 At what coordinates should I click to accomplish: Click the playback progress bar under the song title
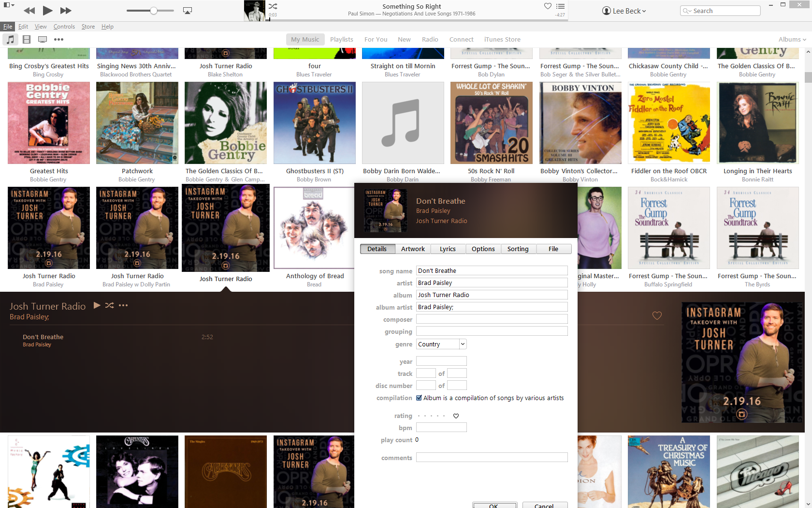418,20
